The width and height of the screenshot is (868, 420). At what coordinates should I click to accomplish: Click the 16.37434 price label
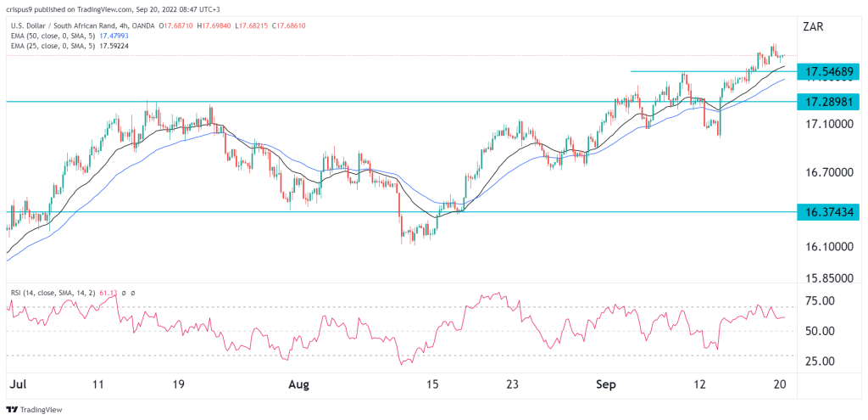point(829,211)
